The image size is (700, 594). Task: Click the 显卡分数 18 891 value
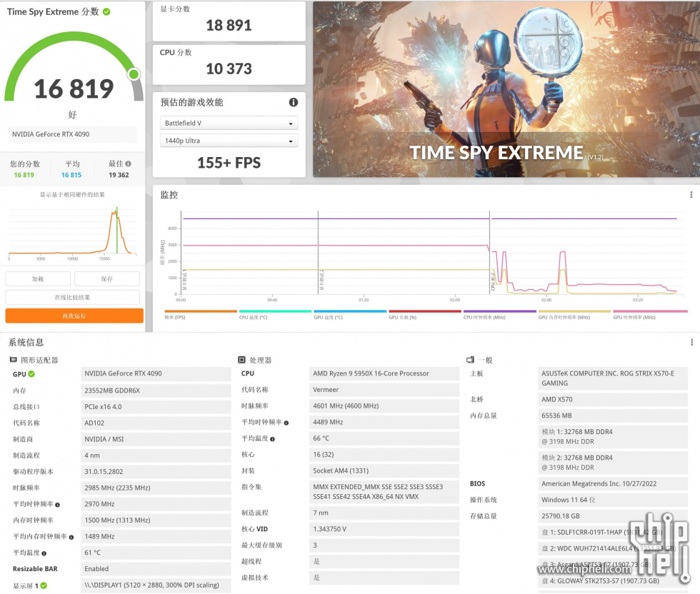[x=229, y=26]
